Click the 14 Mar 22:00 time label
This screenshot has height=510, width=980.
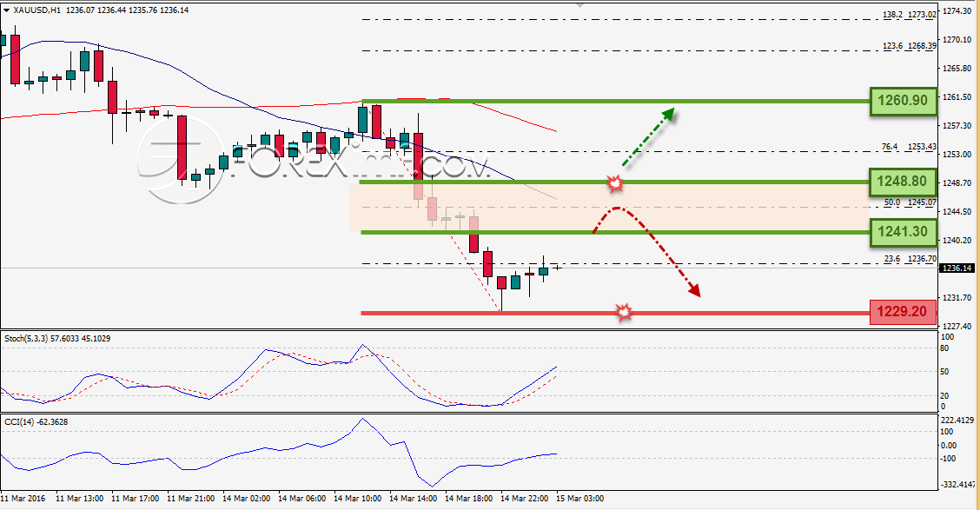[525, 498]
